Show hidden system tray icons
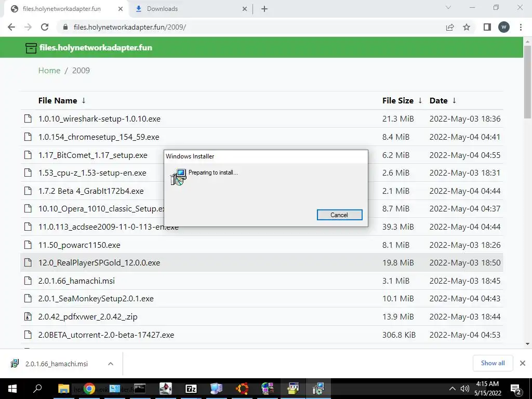Screen dimensions: 532x399 tap(453, 389)
